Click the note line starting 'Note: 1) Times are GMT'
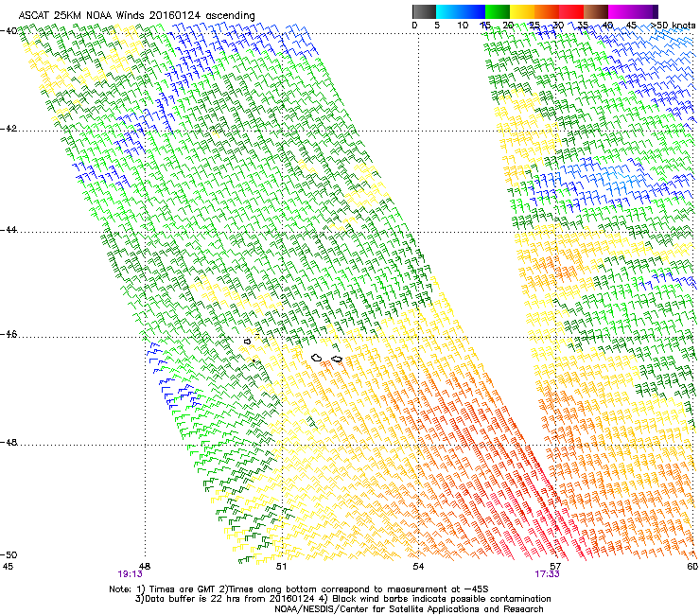The image size is (700, 615). (x=299, y=589)
